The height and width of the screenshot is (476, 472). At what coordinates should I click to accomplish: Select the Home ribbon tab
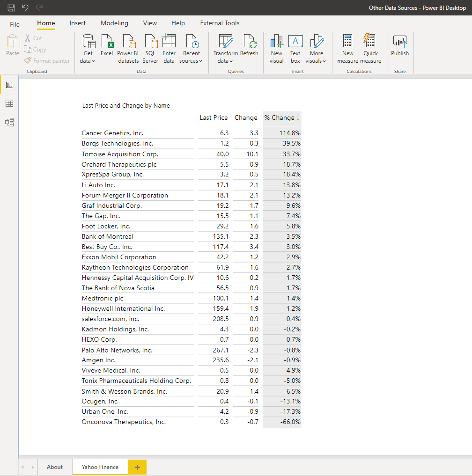coord(46,23)
